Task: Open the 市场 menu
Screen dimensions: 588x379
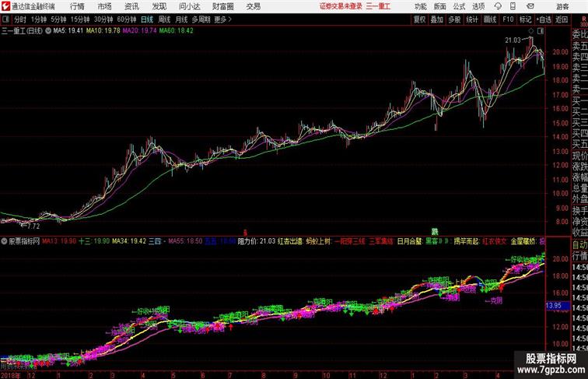Action: coord(105,6)
